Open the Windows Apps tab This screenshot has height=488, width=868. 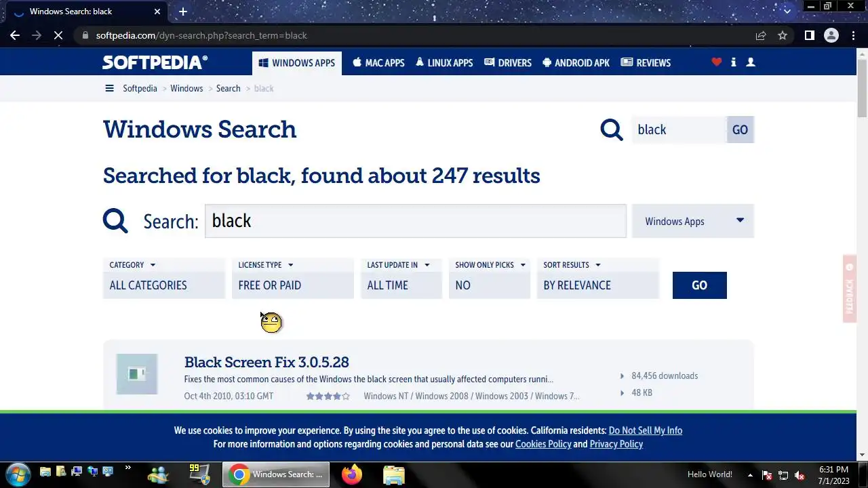click(296, 62)
